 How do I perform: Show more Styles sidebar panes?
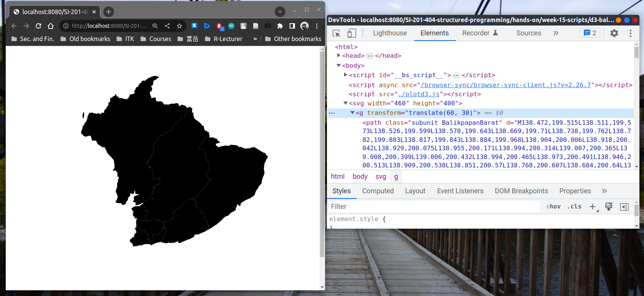604,191
